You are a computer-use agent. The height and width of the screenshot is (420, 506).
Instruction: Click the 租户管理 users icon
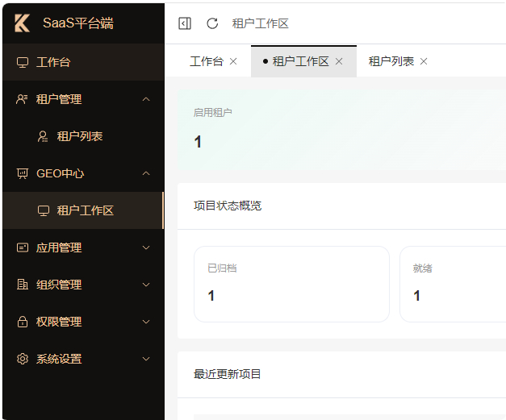[22, 99]
